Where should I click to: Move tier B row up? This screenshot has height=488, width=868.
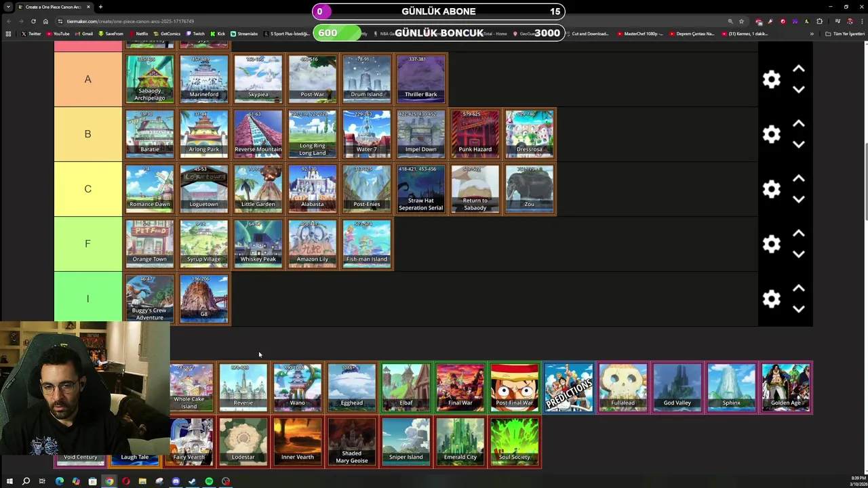tap(799, 124)
